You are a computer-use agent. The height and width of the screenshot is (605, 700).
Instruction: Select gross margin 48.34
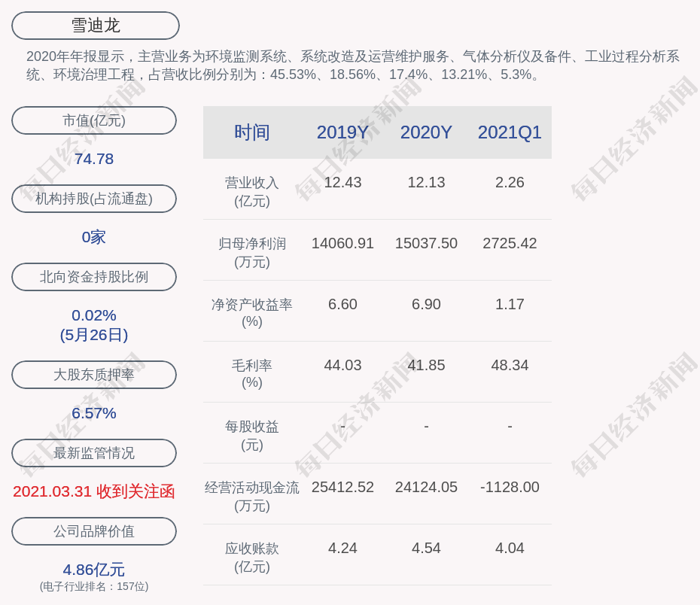coord(510,366)
